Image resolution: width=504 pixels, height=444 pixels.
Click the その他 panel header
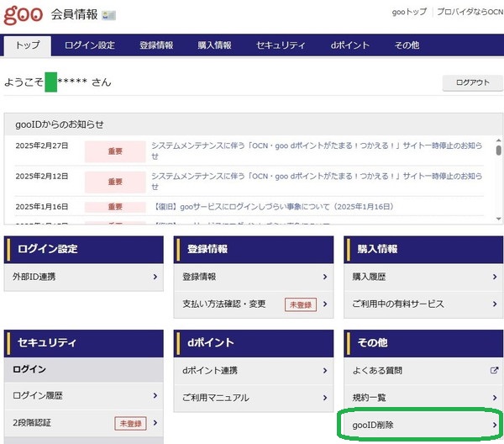click(423, 343)
